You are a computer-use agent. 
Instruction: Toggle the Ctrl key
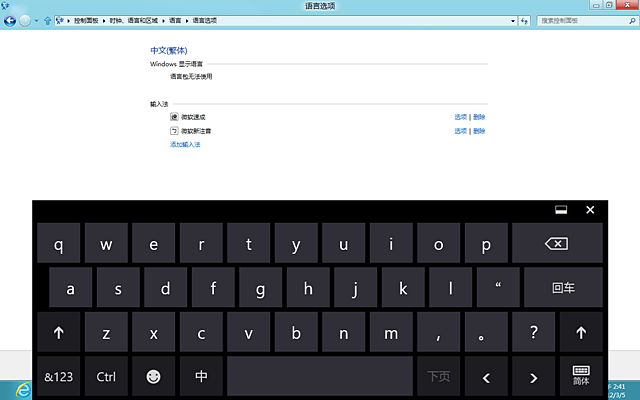(x=106, y=376)
